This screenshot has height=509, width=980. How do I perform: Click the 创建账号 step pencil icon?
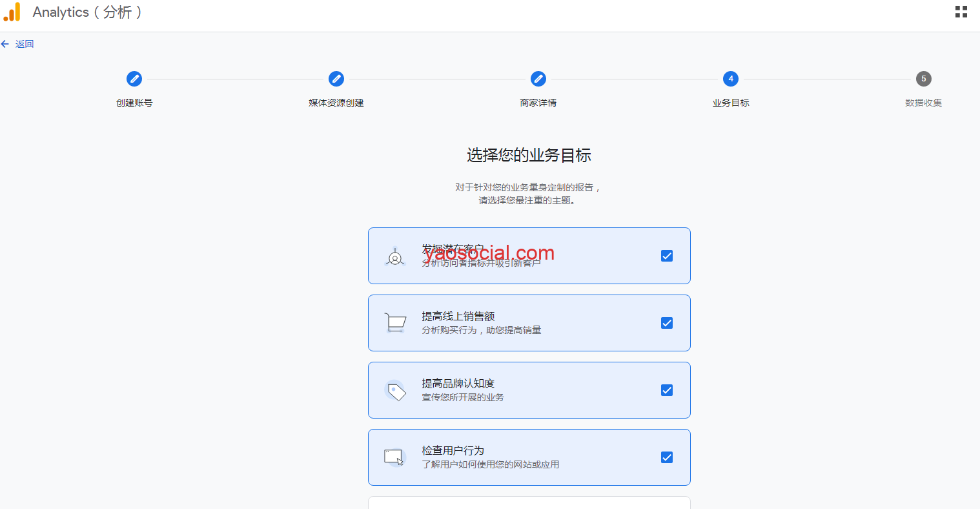(134, 79)
